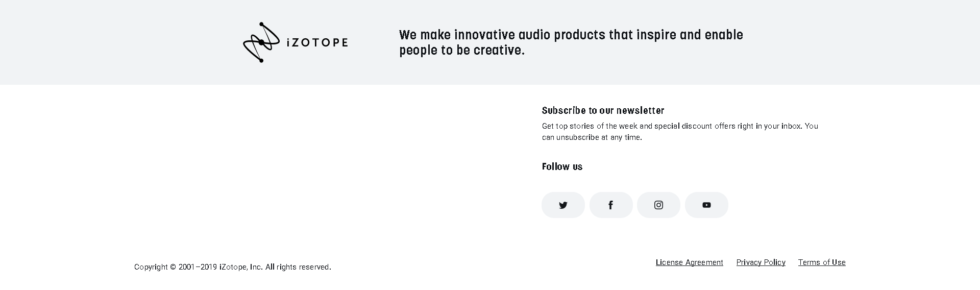Click the 'Follow us' heading
Screen dimensions: 980x290
point(562,166)
